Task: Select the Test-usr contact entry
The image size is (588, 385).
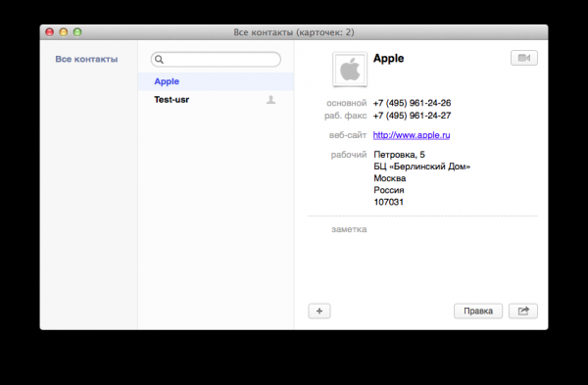Action: [x=216, y=100]
